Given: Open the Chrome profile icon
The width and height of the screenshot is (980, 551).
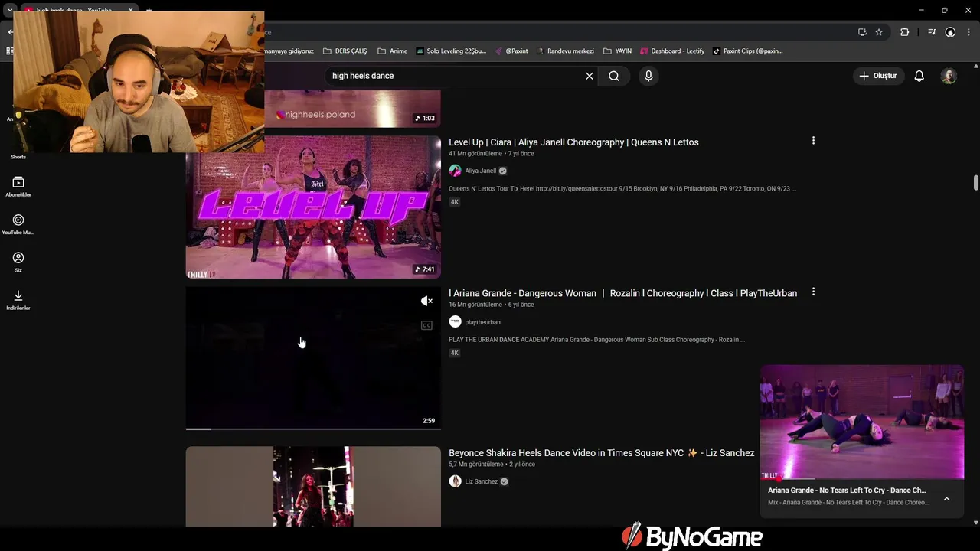Looking at the screenshot, I should click(950, 32).
